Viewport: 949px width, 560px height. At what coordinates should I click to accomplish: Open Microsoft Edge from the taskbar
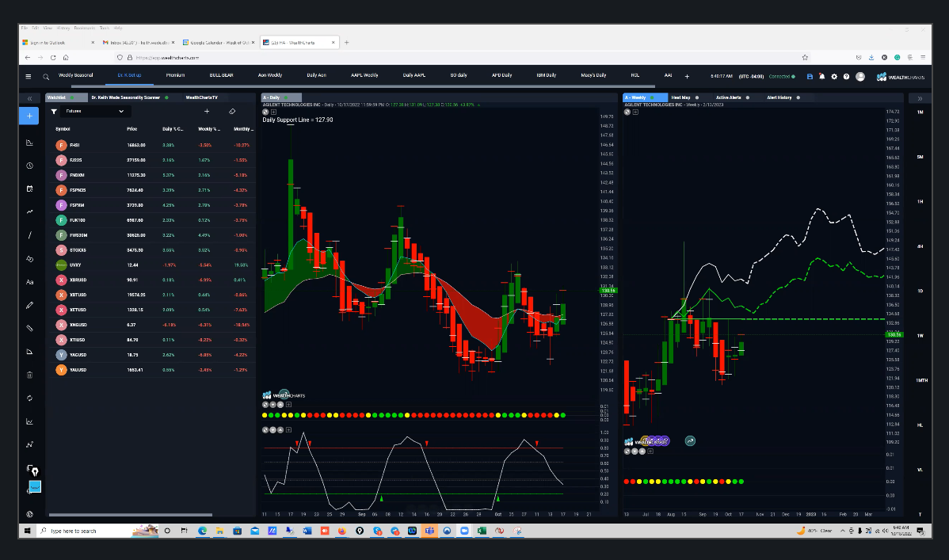(202, 531)
